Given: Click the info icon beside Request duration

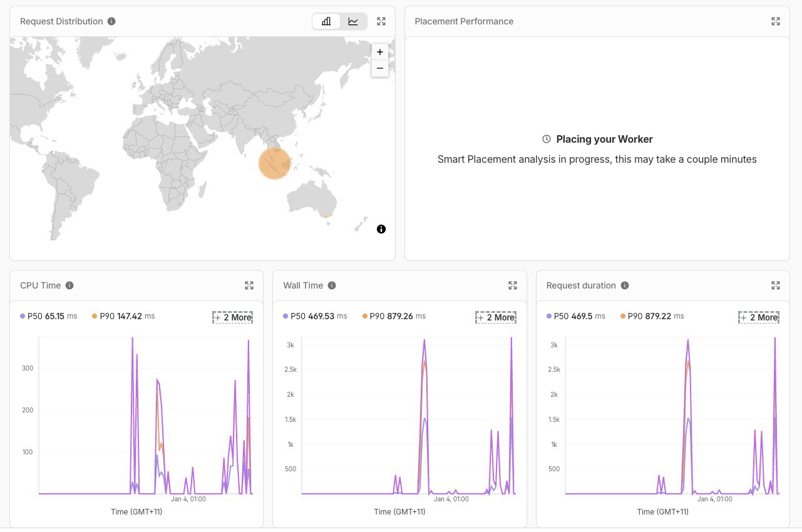Looking at the screenshot, I should coord(625,285).
